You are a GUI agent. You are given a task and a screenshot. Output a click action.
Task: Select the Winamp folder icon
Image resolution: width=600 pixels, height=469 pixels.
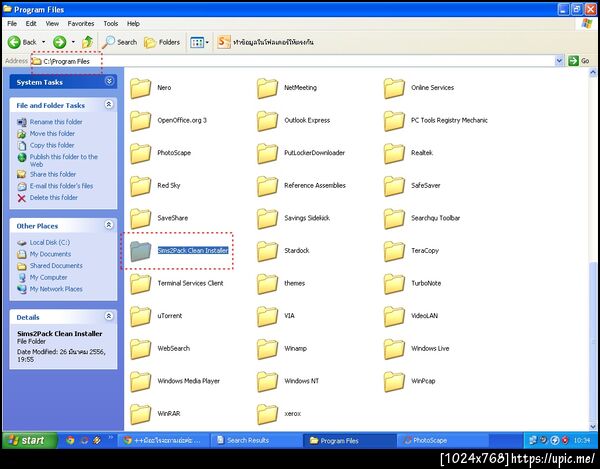[x=267, y=348]
